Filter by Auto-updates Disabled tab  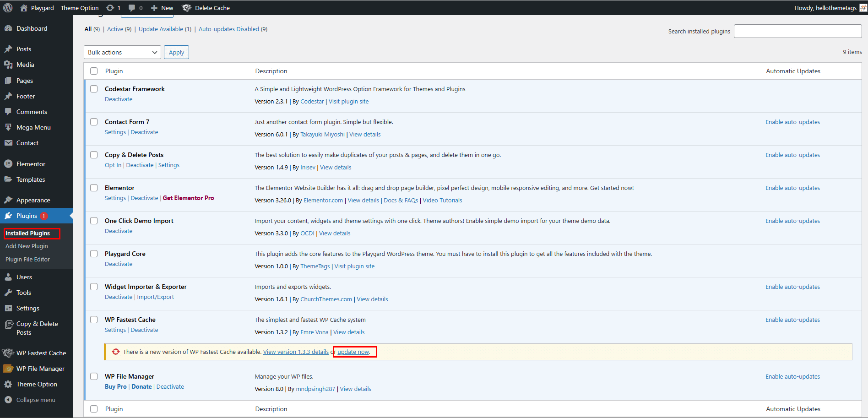[233, 29]
